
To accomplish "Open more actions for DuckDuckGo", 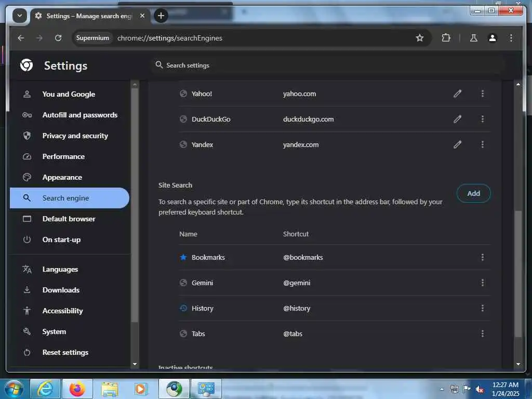I will [483, 119].
